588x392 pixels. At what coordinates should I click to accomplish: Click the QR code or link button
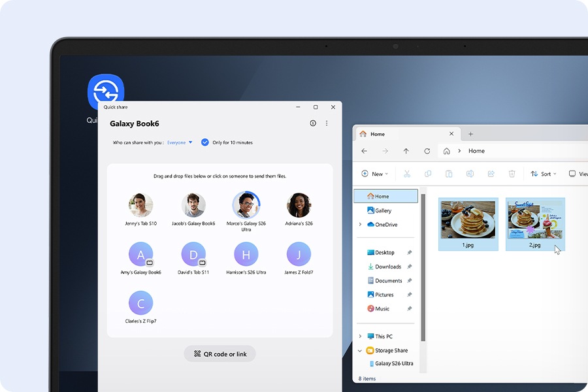click(220, 353)
